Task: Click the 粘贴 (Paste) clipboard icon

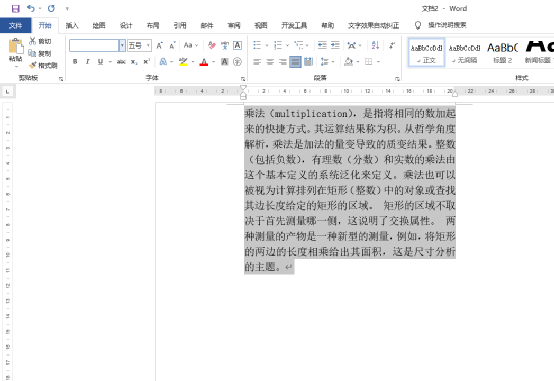Action: (x=16, y=46)
